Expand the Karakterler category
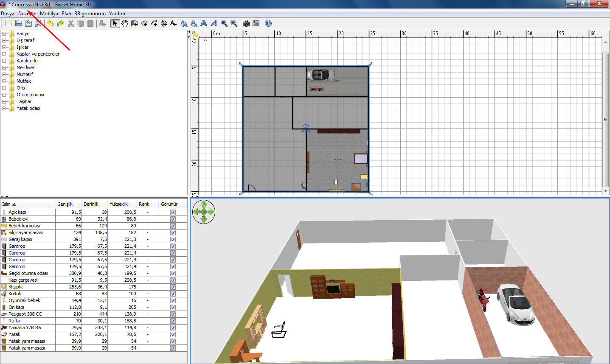This screenshot has width=610, height=364. tap(4, 61)
